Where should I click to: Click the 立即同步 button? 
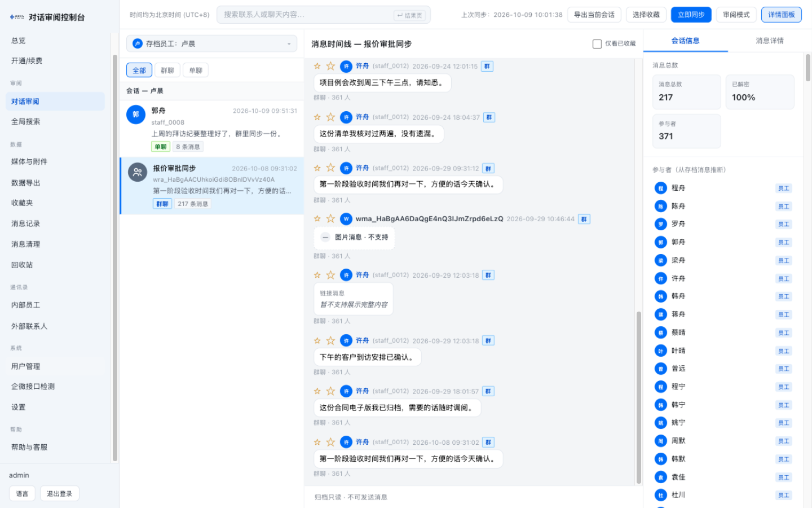[691, 15]
